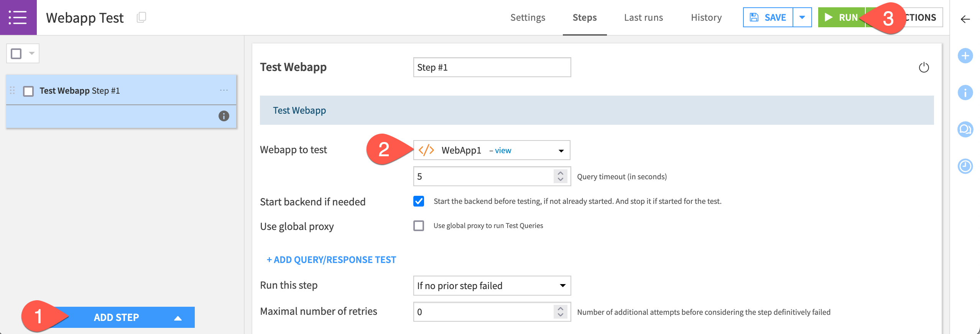Expand the ADD STEP arrow

click(x=178, y=318)
